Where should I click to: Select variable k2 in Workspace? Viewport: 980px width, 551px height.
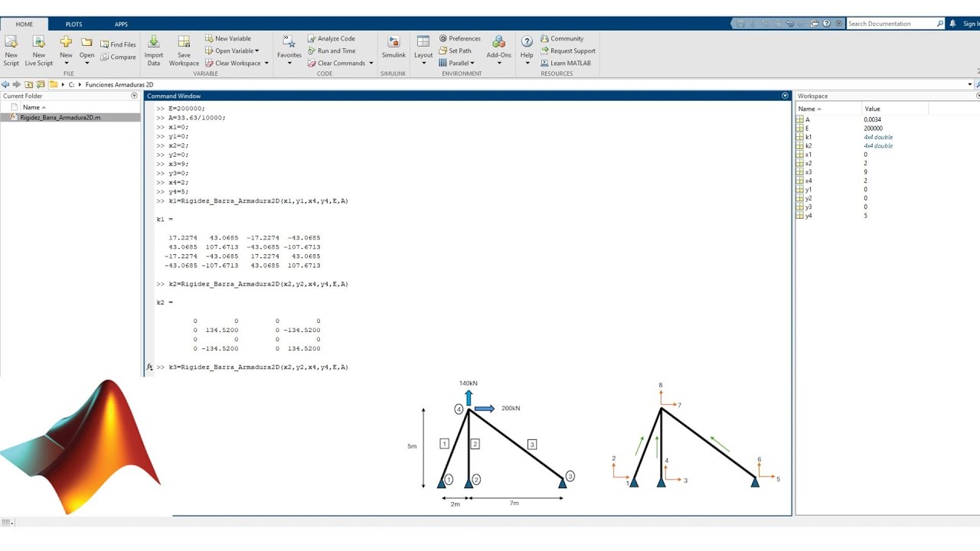click(x=808, y=145)
